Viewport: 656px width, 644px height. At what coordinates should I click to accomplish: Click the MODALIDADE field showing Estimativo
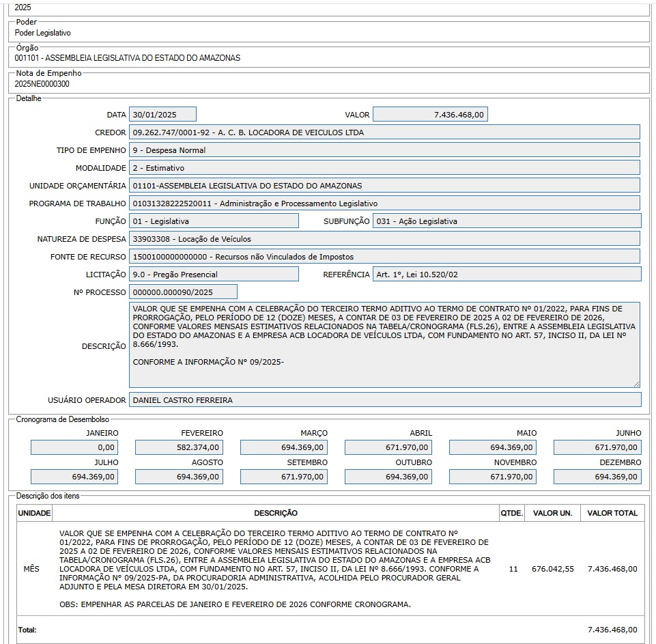click(384, 168)
